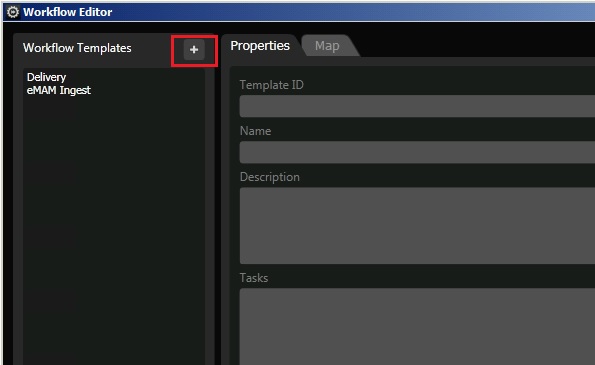Click the Tasks list box

[x=417, y=326]
